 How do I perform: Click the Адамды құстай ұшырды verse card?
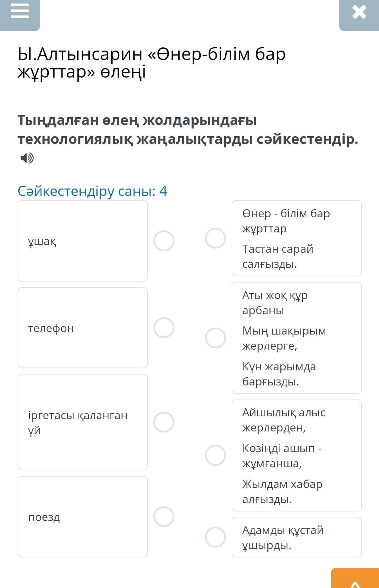pyautogui.click(x=297, y=537)
